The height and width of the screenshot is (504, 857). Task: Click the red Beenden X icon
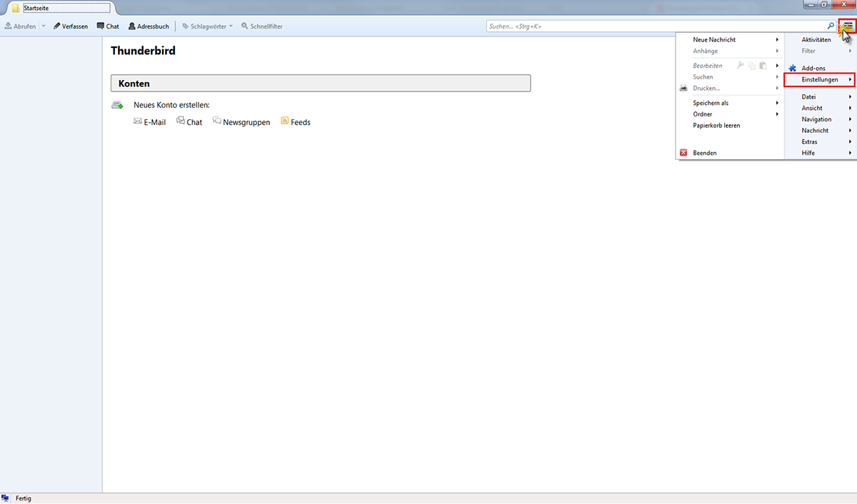(x=683, y=153)
